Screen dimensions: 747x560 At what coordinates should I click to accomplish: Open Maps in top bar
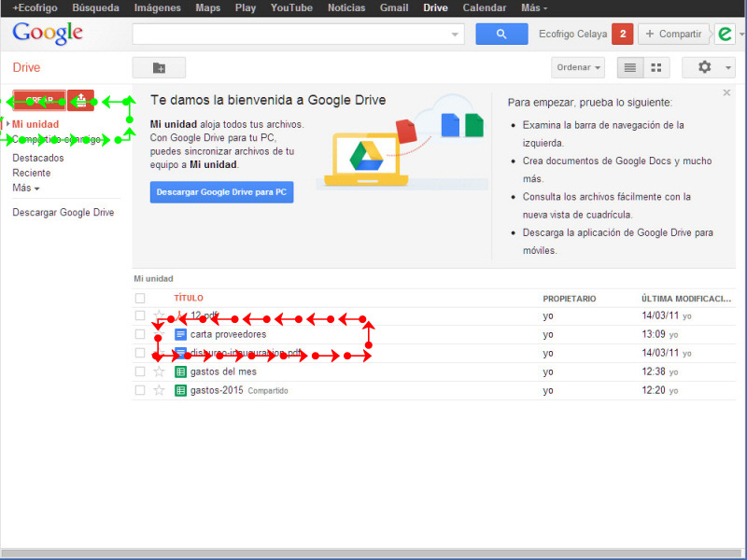tap(207, 7)
